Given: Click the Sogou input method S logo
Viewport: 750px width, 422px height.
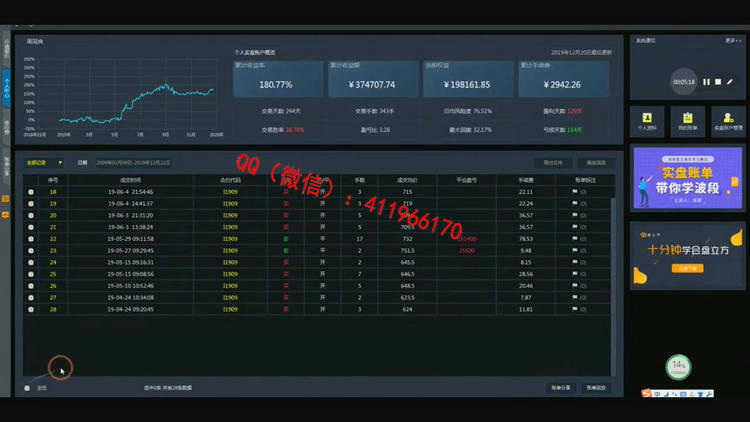Looking at the screenshot, I should [x=647, y=393].
